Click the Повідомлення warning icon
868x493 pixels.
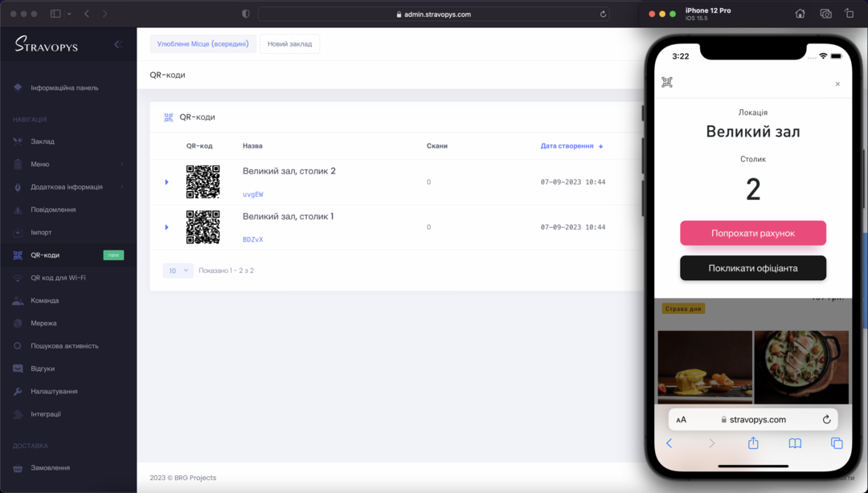(18, 210)
